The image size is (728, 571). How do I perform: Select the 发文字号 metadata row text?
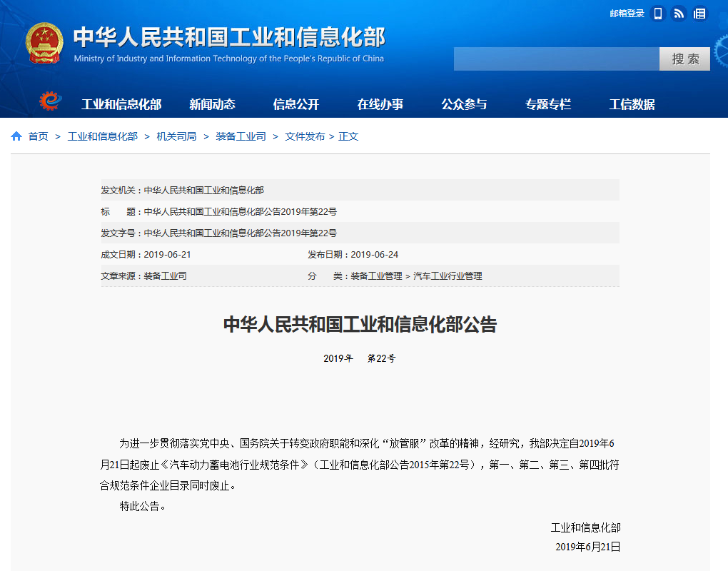tap(218, 233)
